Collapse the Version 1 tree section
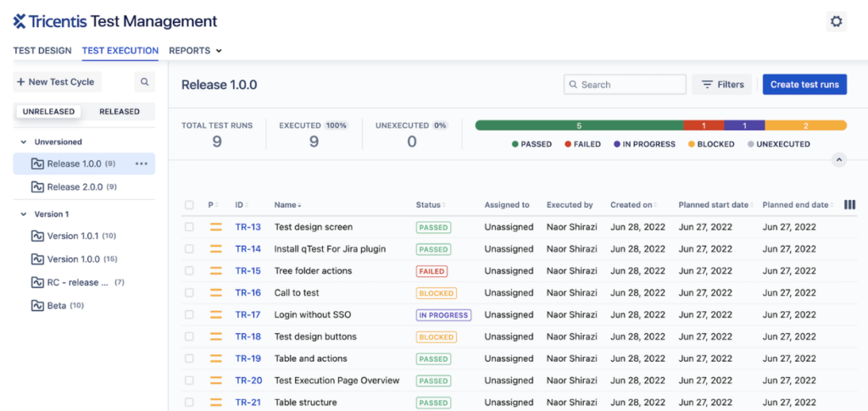The image size is (868, 411). coord(23,214)
